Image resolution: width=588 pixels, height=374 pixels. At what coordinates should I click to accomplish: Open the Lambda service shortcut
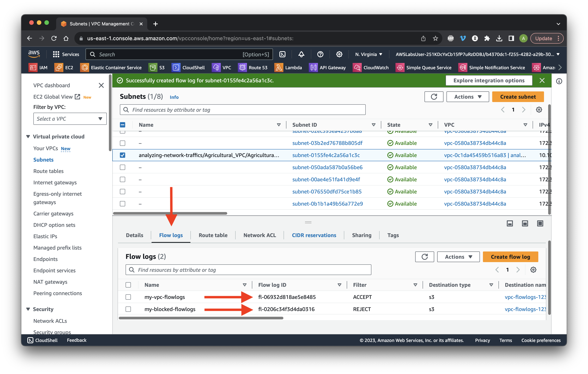pyautogui.click(x=288, y=68)
